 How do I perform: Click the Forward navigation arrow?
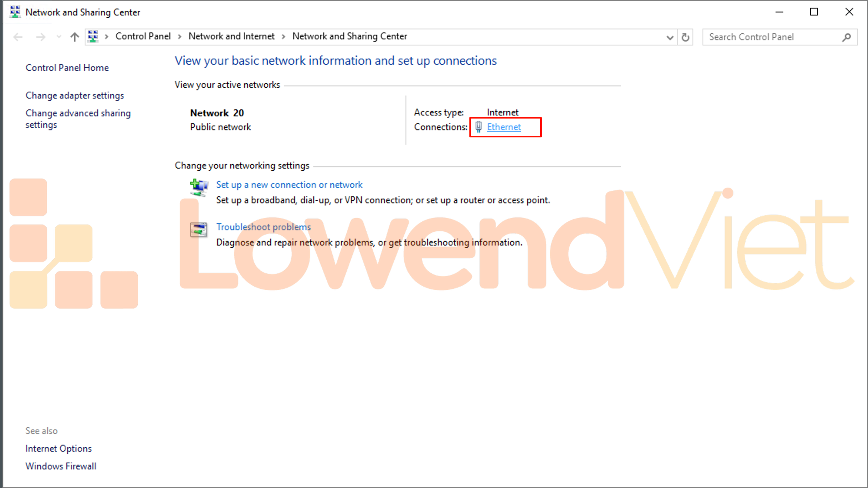tap(40, 37)
